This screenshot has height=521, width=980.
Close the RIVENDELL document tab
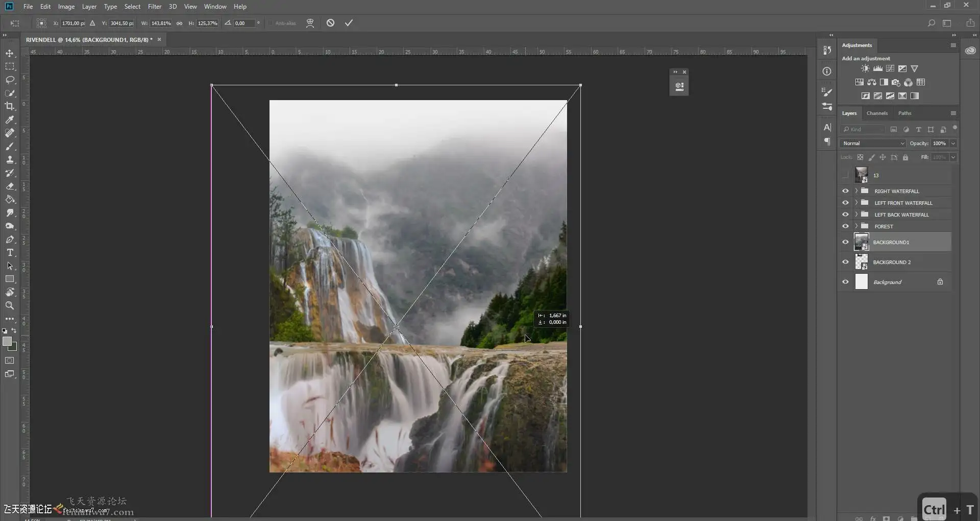point(159,39)
